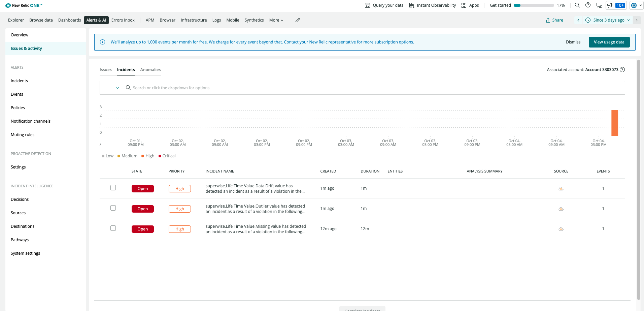Select checkbox for Outlier incident
This screenshot has width=644, height=311.
coord(113,208)
